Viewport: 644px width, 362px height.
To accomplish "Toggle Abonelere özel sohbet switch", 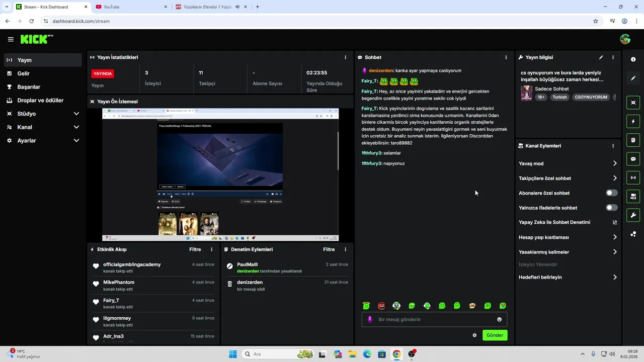I will [x=612, y=193].
